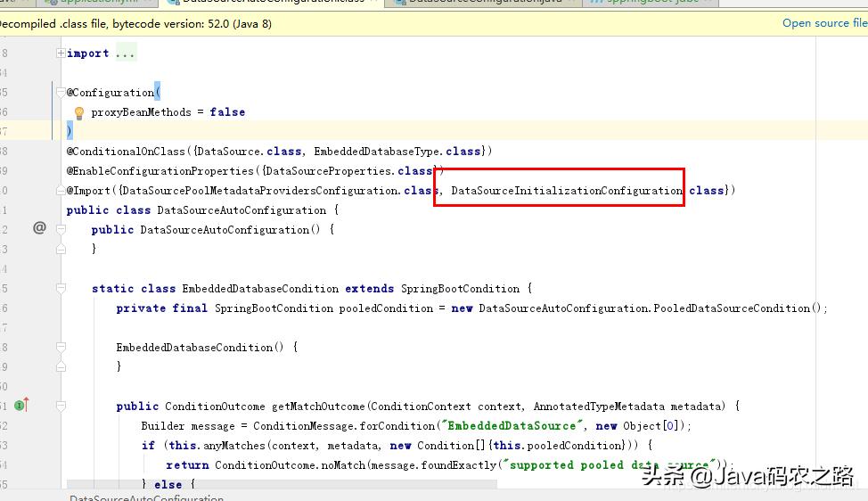Image resolution: width=868 pixels, height=501 pixels.
Task: Click the "EmbeddedDataSource" string literal
Action: pyautogui.click(x=512, y=426)
